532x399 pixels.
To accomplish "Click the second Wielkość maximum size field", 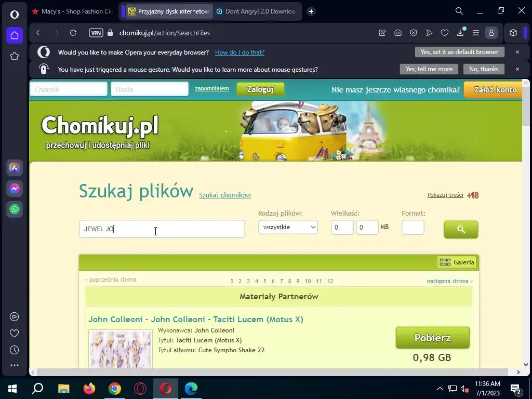I will (x=367, y=228).
